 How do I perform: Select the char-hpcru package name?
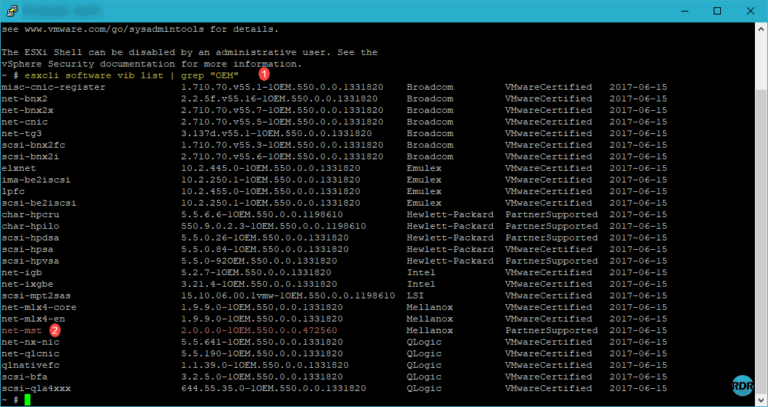click(x=30, y=215)
